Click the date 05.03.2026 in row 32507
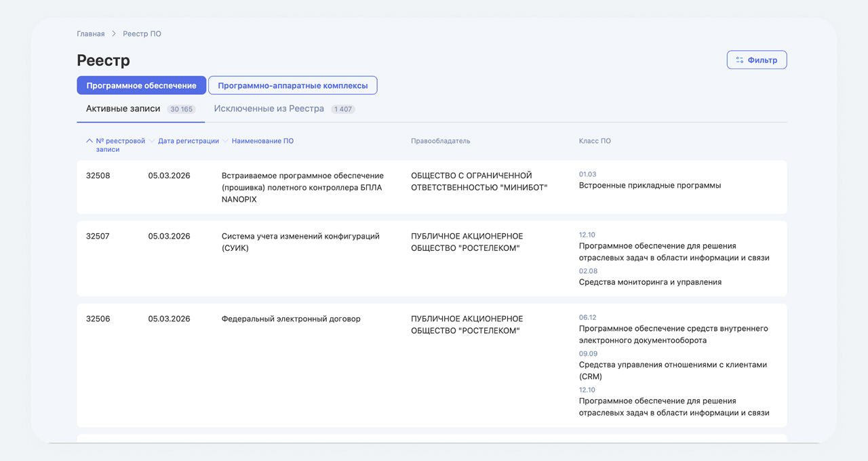This screenshot has height=461, width=868. pyautogui.click(x=169, y=237)
